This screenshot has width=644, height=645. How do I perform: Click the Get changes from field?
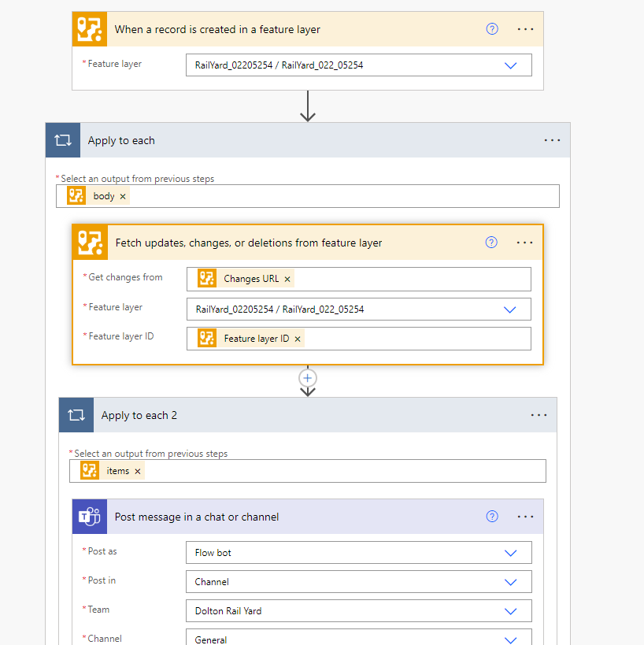coord(359,280)
